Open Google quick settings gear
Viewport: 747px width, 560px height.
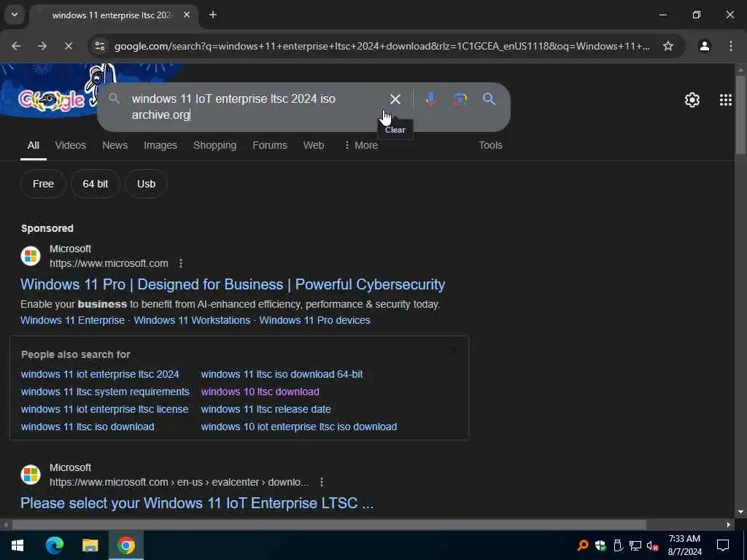pyautogui.click(x=692, y=100)
